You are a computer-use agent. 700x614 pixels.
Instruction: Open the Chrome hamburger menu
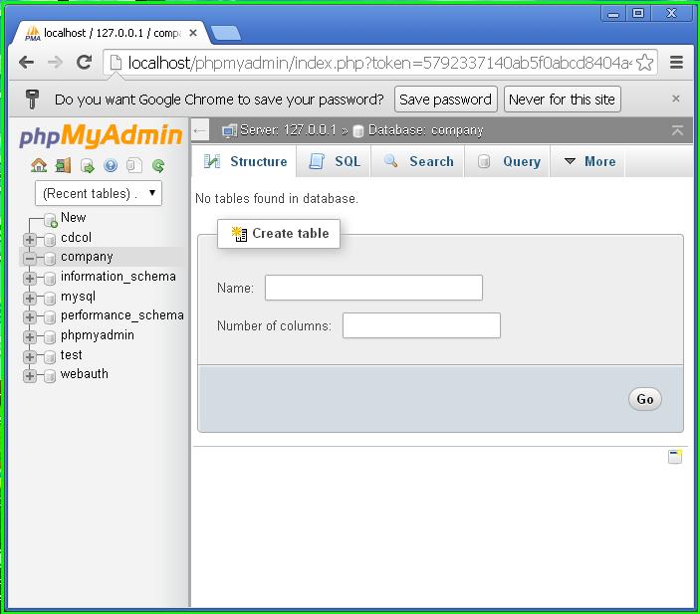coord(676,62)
